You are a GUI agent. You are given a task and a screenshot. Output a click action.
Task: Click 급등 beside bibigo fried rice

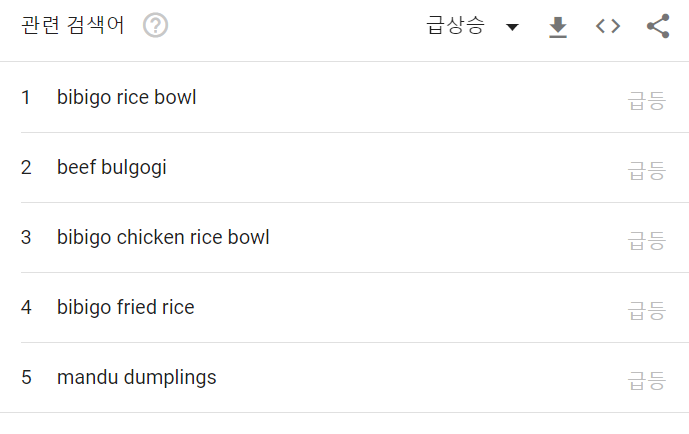click(x=647, y=311)
